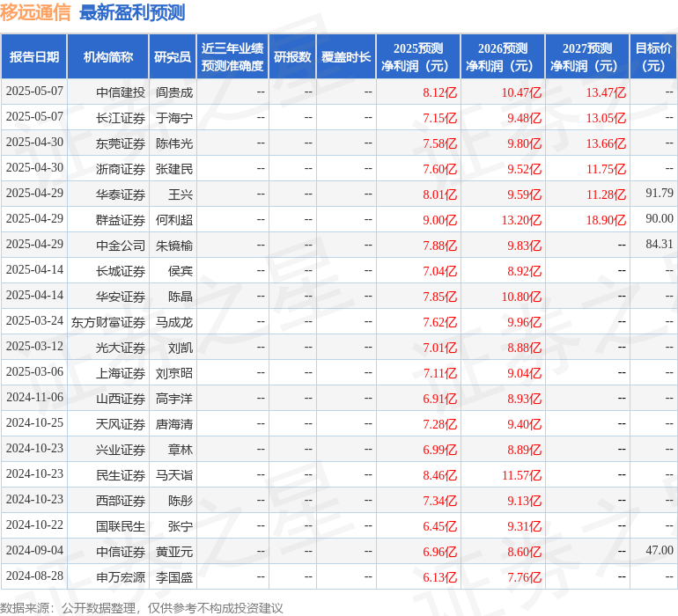Select analyst 马天诣 from 民生证券 row
This screenshot has height=616, width=678.
(174, 475)
